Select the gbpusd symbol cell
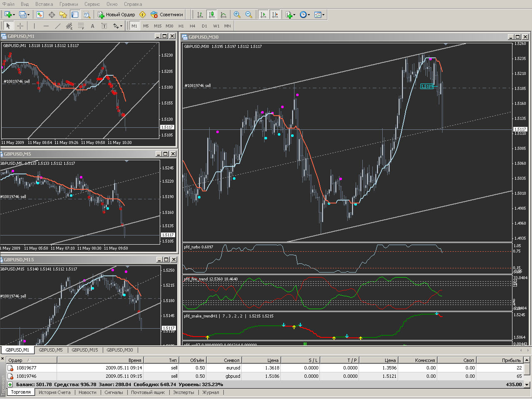The width and height of the screenshot is (532, 399). tap(224, 376)
